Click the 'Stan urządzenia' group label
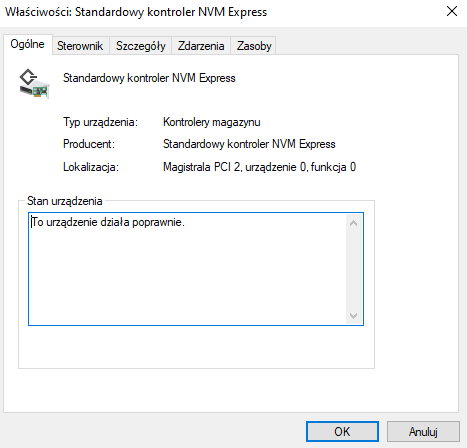Image resolution: width=467 pixels, height=448 pixels. coord(65,201)
